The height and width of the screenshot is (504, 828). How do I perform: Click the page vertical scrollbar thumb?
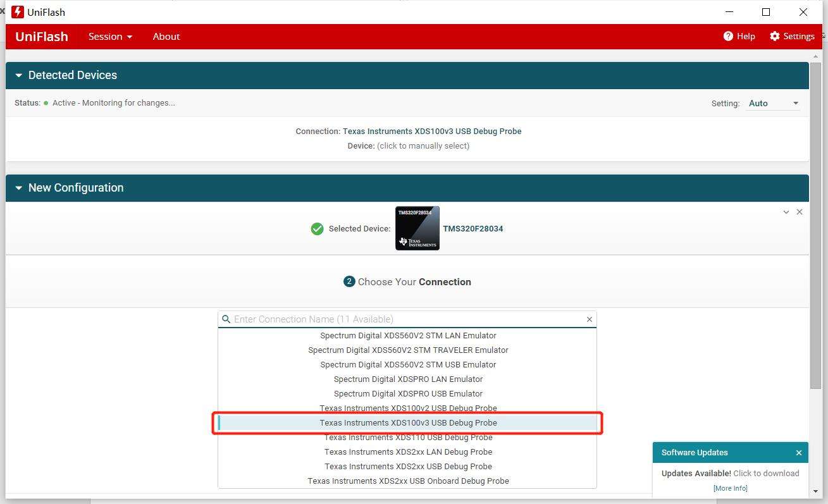[816, 225]
